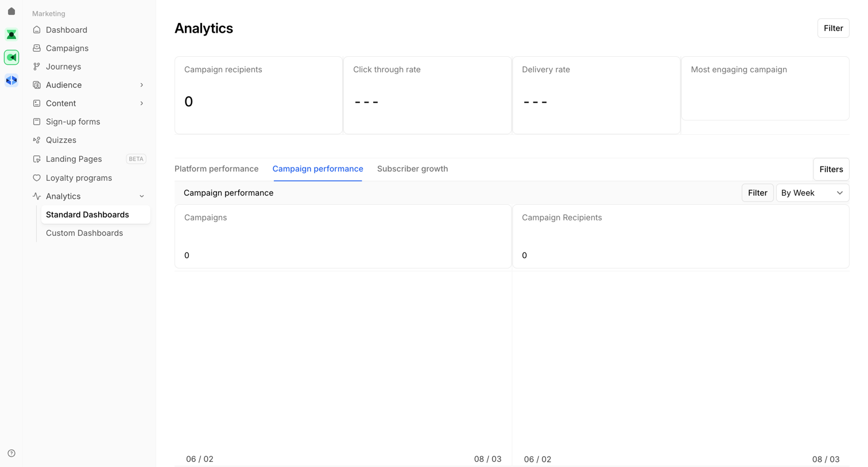This screenshot has height=467, width=868.
Task: Expand the Audience submenu chevron
Action: point(142,85)
